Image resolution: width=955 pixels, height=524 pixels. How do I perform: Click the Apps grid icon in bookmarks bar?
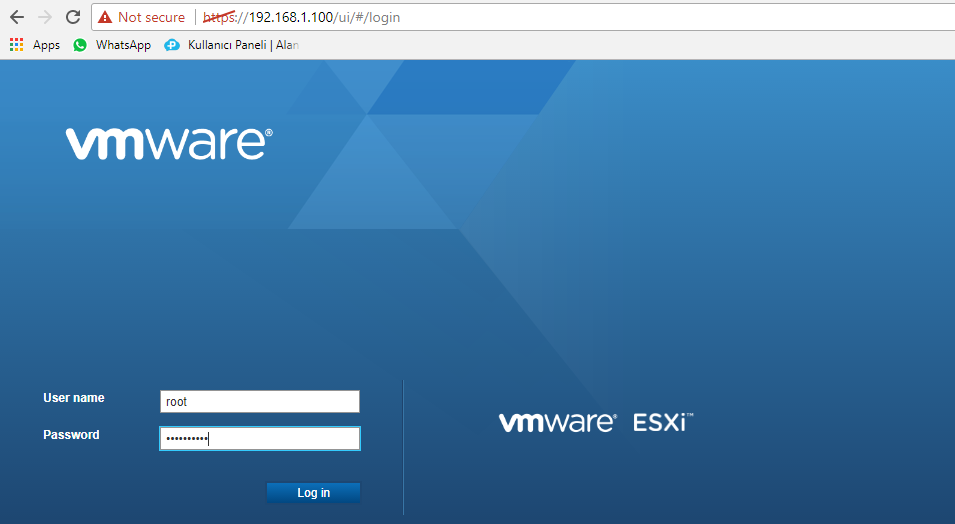[x=16, y=45]
